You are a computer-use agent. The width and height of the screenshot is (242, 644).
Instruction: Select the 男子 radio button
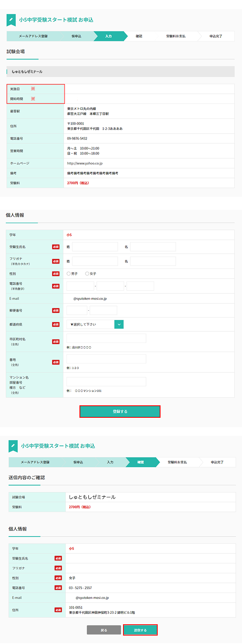(69, 274)
